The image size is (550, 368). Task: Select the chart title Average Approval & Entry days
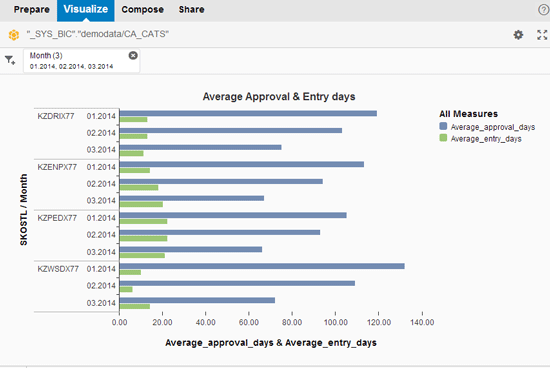click(x=279, y=96)
